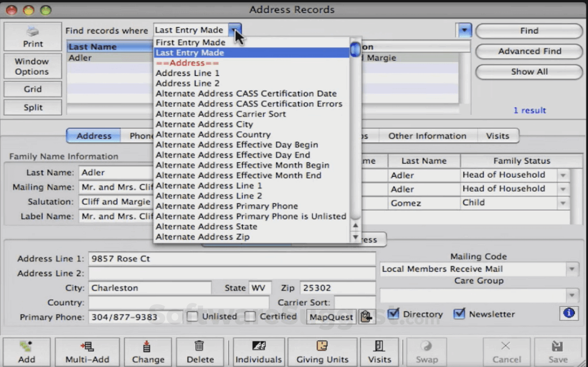The width and height of the screenshot is (588, 367).
Task: Delete the current record
Action: [x=200, y=352]
